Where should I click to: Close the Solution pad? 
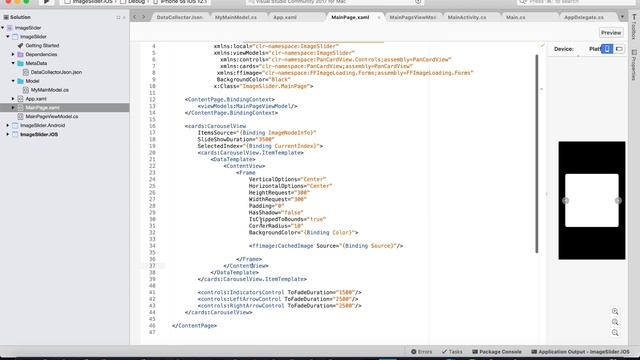coord(124,18)
